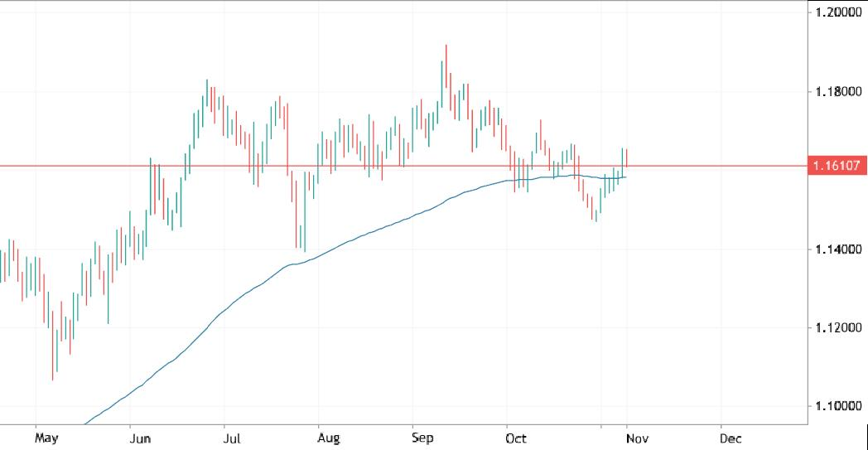Click the 1.18000 price axis label
This screenshot has height=450, width=868.
839,91
